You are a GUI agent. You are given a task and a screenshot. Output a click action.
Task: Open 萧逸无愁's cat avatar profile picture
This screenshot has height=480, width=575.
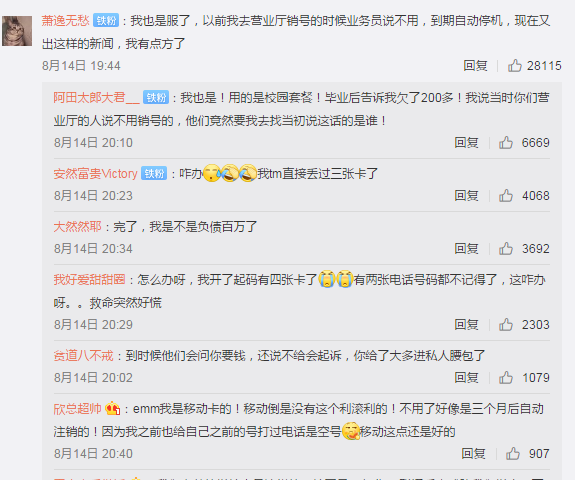coord(17,31)
